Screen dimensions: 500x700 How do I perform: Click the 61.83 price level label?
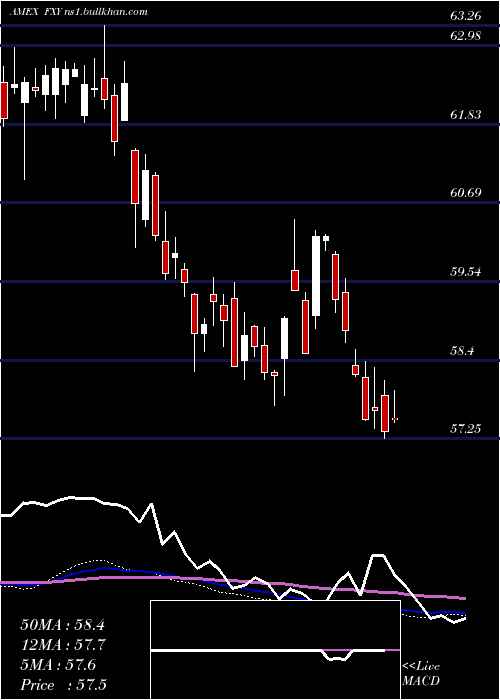coord(466,115)
